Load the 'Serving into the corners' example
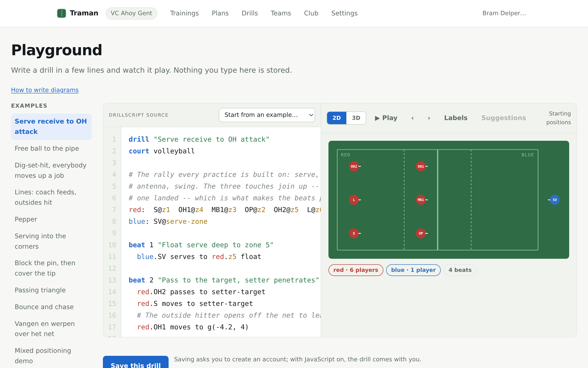 tap(51, 241)
